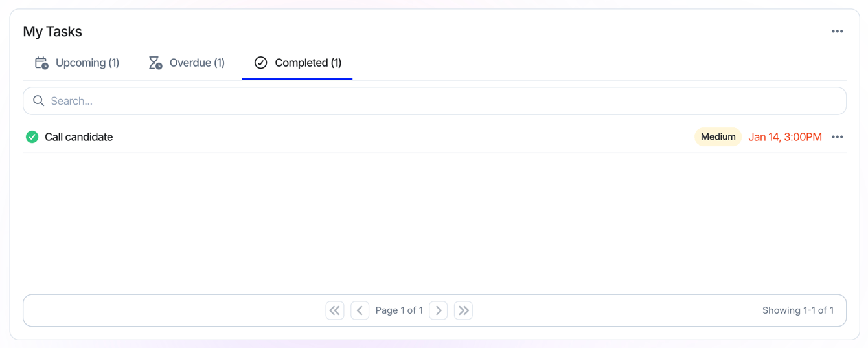Image resolution: width=868 pixels, height=348 pixels.
Task: Jump to the last page of tasks
Action: [x=463, y=310]
